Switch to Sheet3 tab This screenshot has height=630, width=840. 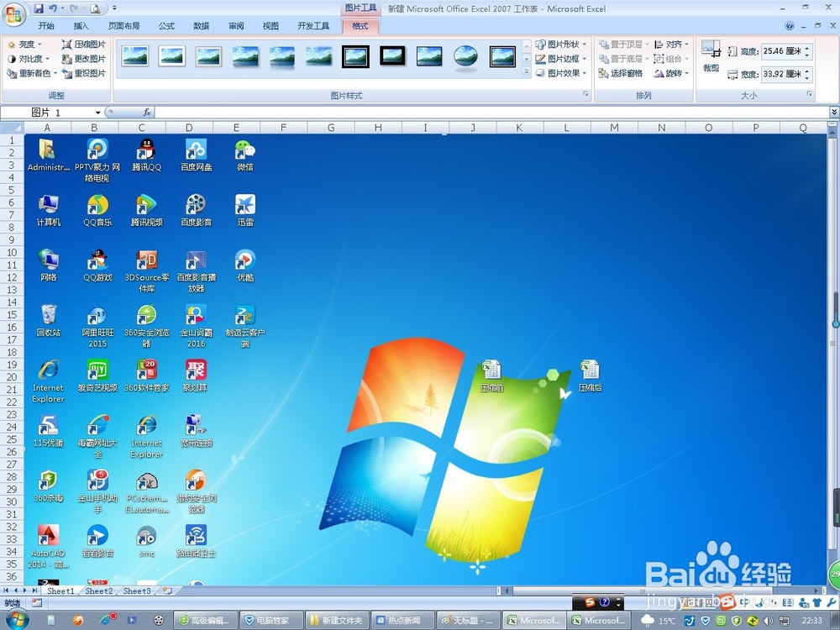coord(137,591)
